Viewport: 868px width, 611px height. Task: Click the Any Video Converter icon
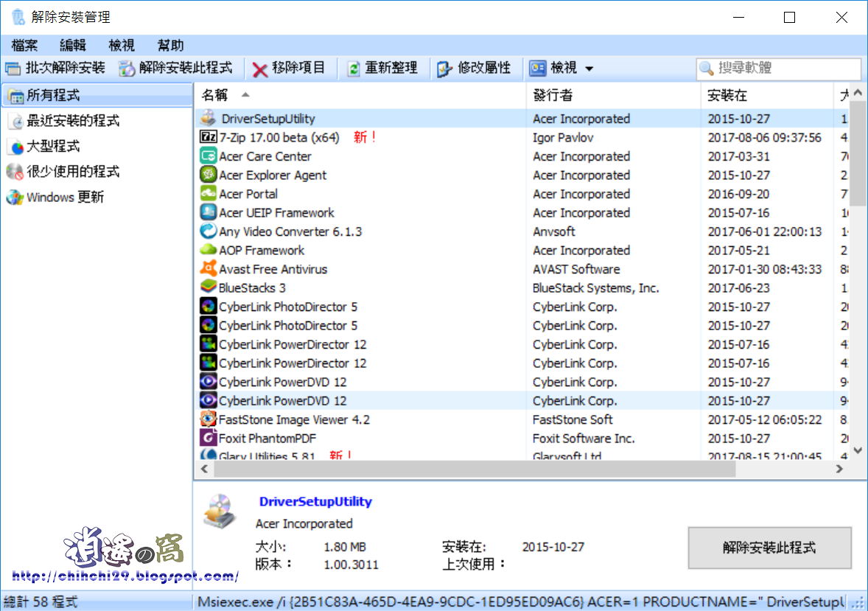point(208,231)
